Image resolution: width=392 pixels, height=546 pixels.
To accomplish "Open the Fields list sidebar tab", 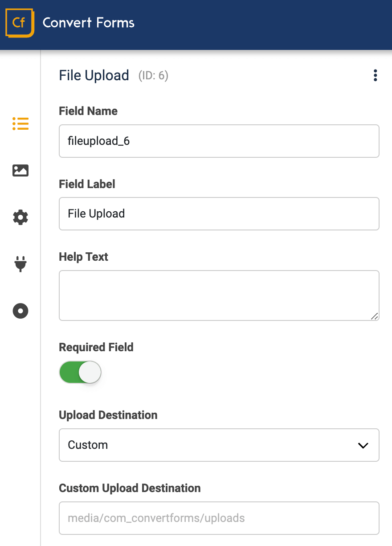I will 20,123.
